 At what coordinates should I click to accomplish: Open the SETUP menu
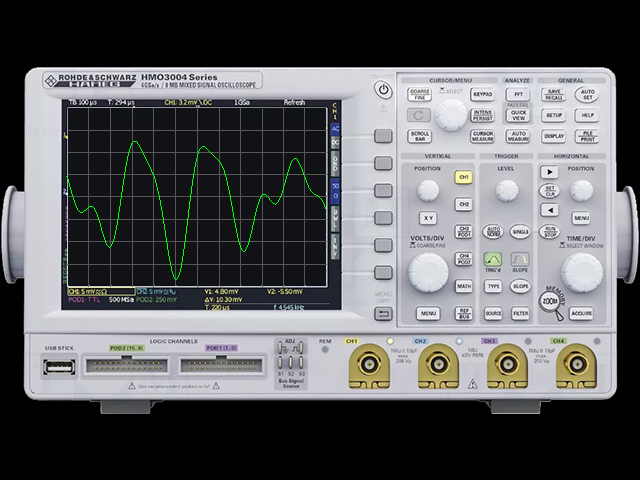point(553,115)
